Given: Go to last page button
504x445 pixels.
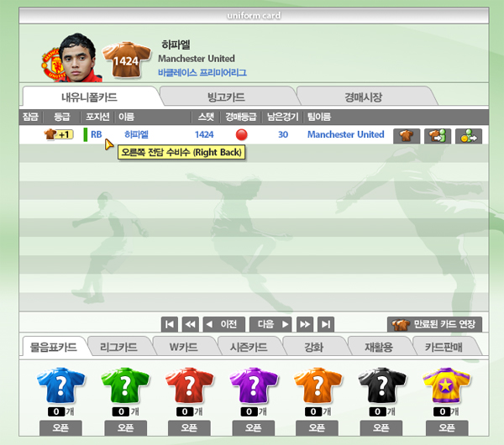Looking at the screenshot, I should click(x=326, y=324).
